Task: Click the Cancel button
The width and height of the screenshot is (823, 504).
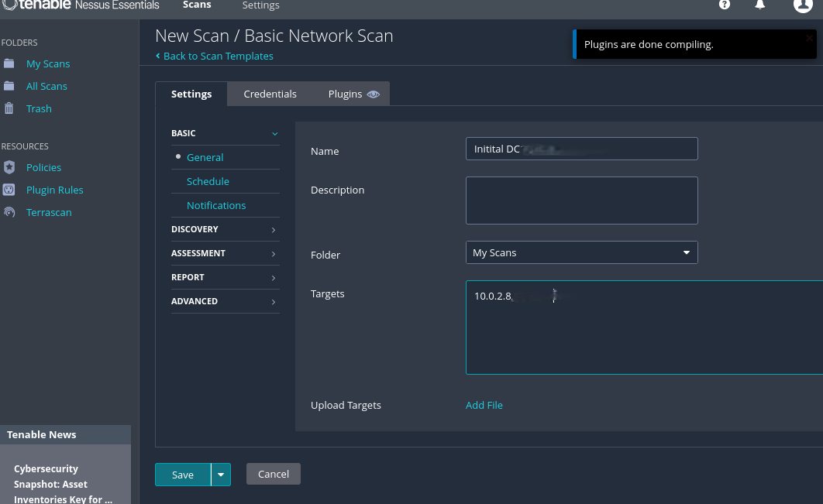Action: (274, 474)
